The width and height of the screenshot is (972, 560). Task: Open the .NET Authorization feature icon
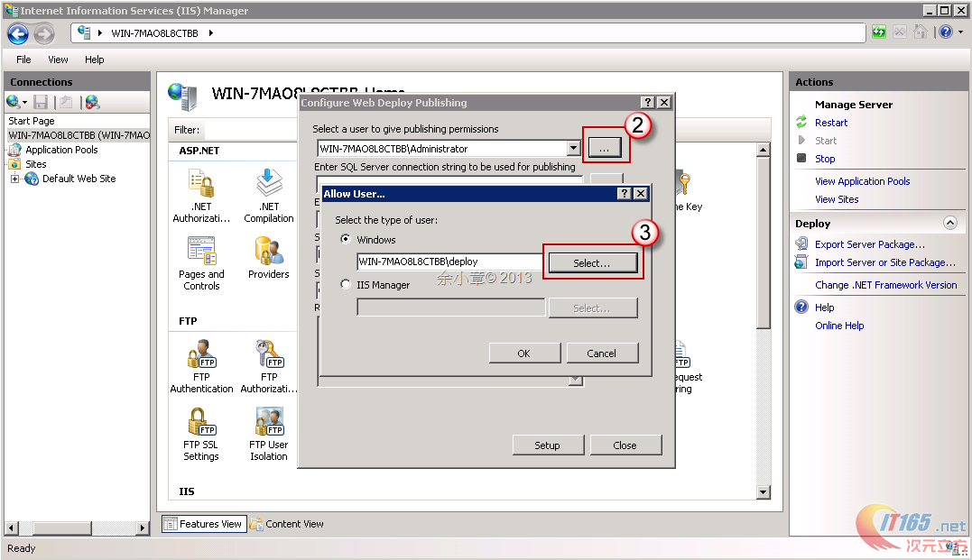(x=201, y=183)
